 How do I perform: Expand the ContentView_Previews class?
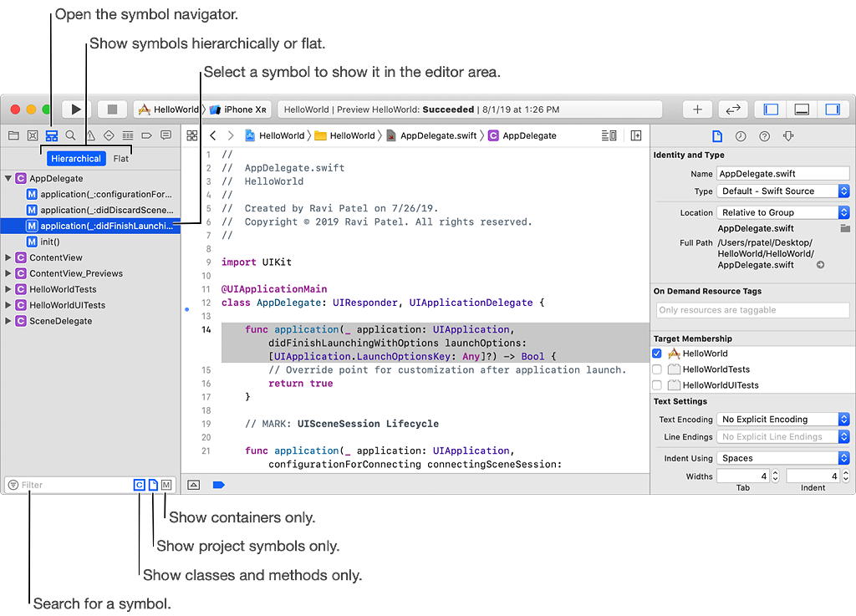click(x=8, y=273)
